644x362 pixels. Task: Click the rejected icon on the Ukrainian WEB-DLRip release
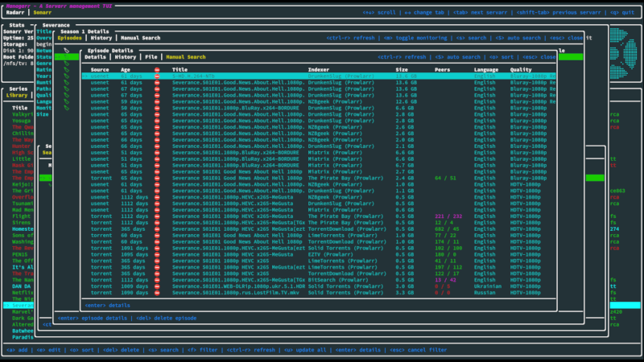(x=157, y=286)
